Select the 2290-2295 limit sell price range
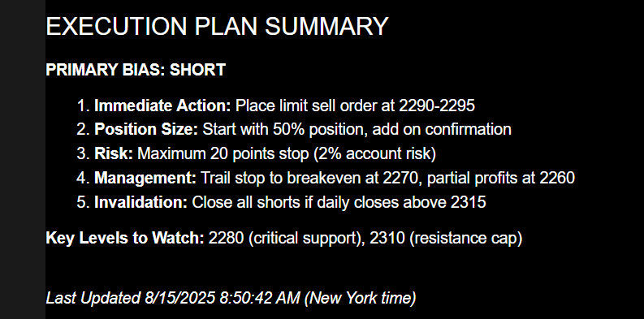This screenshot has width=644, height=319. pyautogui.click(x=437, y=106)
